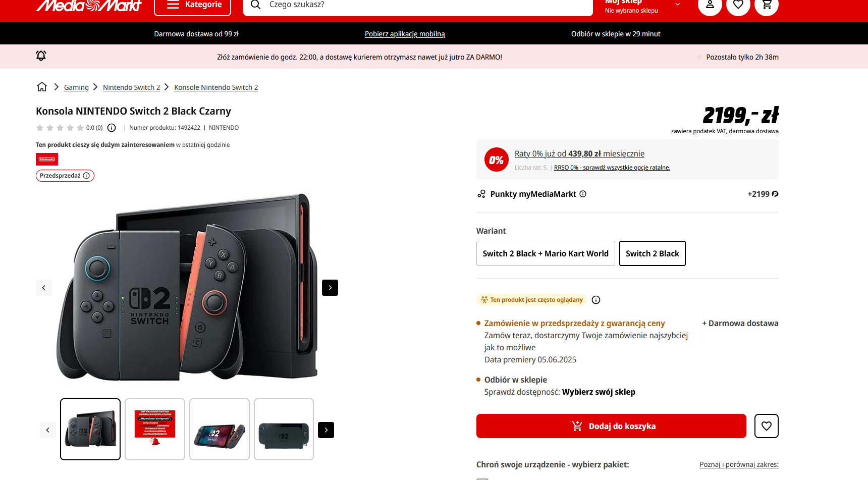Open Raty 0% installment link
This screenshot has width=868, height=480.
tap(579, 153)
